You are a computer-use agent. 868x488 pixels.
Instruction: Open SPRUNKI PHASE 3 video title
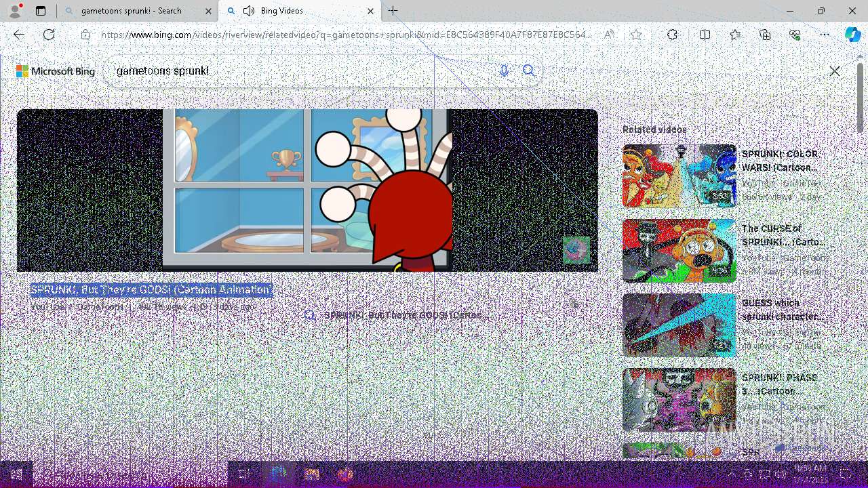coord(780,384)
